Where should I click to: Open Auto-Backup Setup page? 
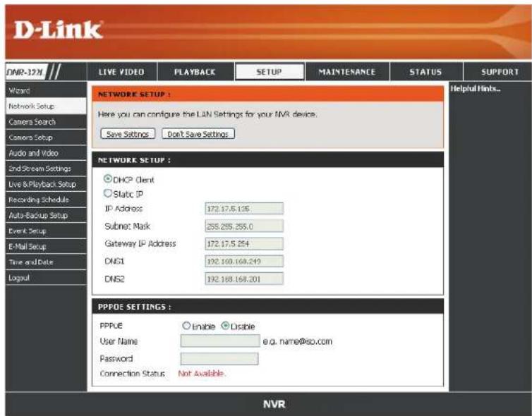(46, 215)
